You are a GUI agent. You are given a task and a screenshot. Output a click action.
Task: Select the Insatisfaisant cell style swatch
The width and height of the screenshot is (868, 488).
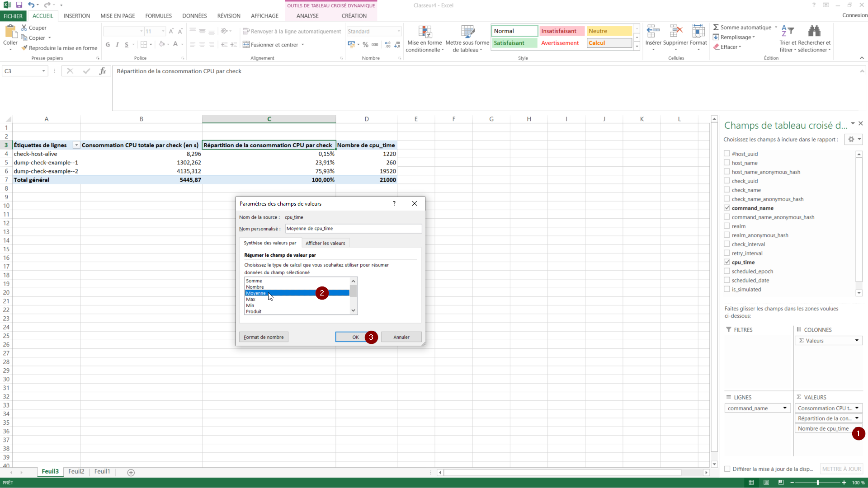point(561,31)
